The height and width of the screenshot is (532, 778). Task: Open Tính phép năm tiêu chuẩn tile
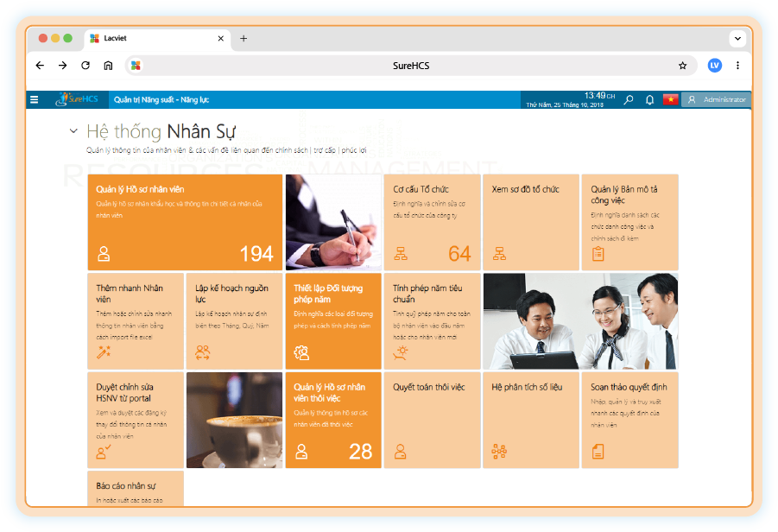[432, 321]
